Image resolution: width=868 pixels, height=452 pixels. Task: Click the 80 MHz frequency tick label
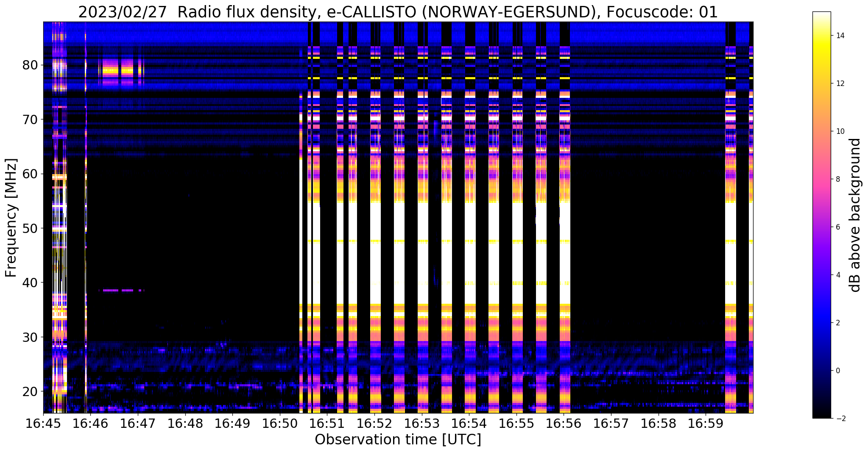(x=29, y=65)
